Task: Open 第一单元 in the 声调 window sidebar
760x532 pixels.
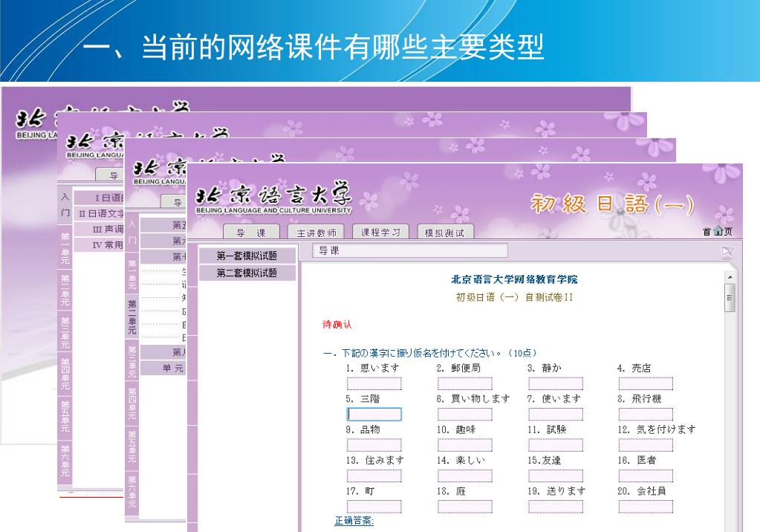Action: [65, 248]
